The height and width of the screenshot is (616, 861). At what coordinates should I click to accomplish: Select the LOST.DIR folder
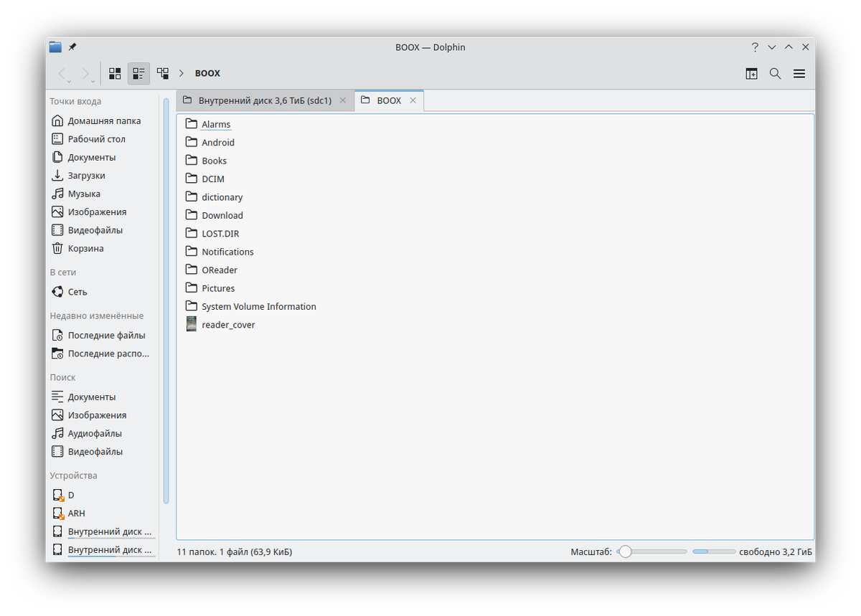click(x=212, y=234)
